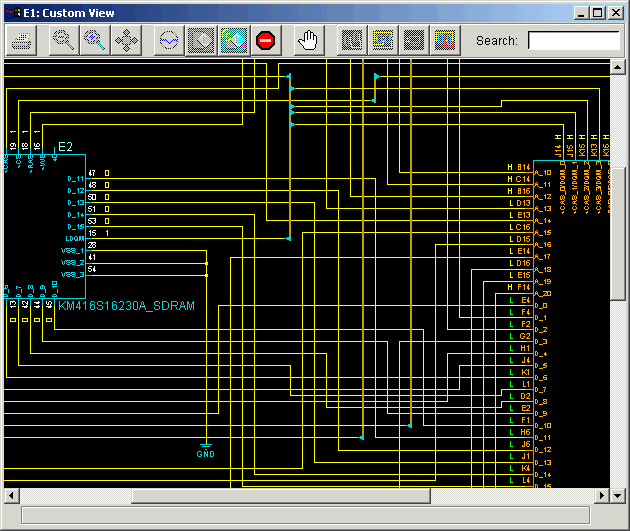
Task: Click the L K4 pin value
Action: (x=520, y=468)
